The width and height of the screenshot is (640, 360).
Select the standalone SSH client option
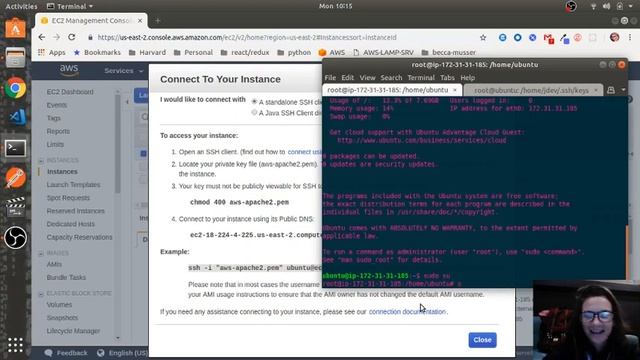coord(254,101)
